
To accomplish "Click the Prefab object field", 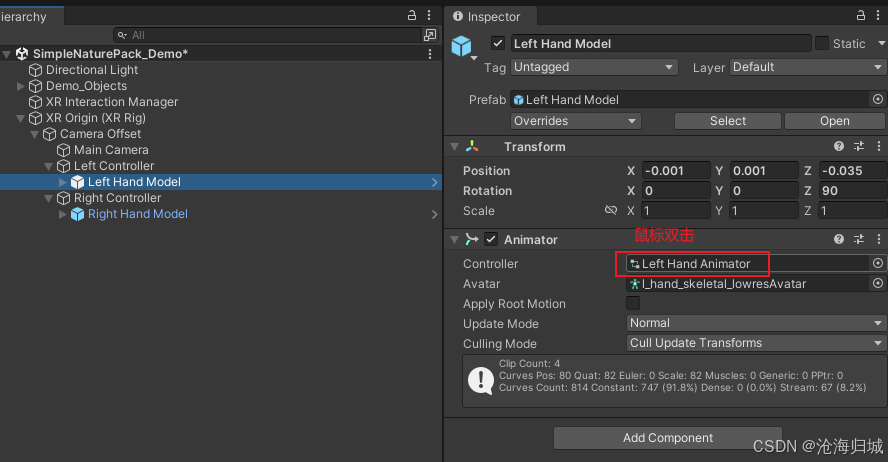I will [x=689, y=100].
